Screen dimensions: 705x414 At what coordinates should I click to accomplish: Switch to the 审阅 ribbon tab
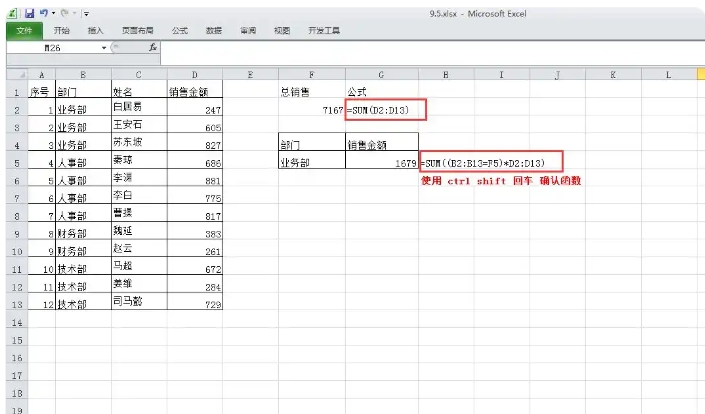coord(248,31)
